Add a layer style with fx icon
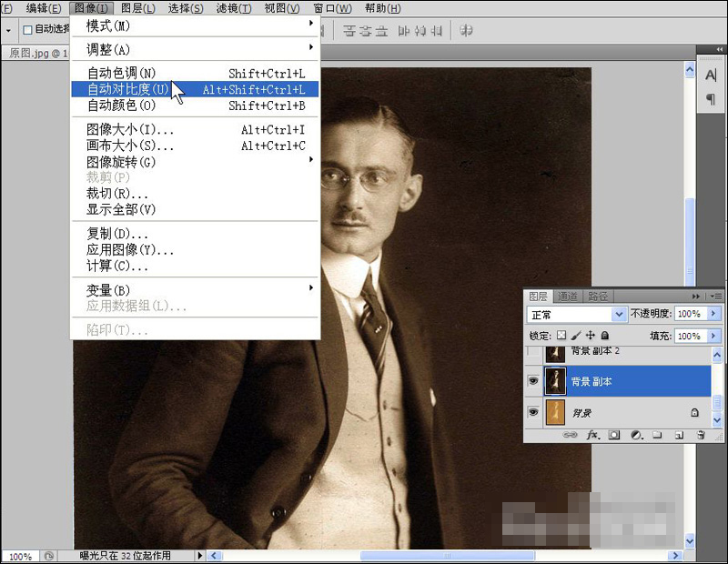The image size is (728, 564). (x=592, y=436)
